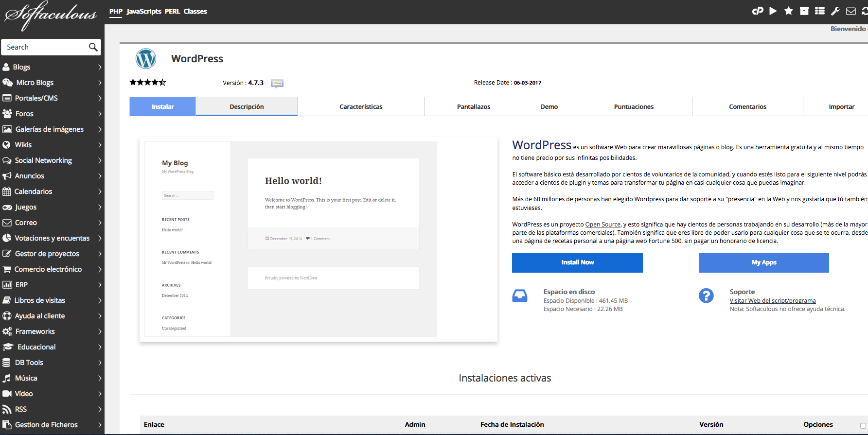Open the Pantallazos tab
Viewport: 868px width, 435px height.
[474, 106]
